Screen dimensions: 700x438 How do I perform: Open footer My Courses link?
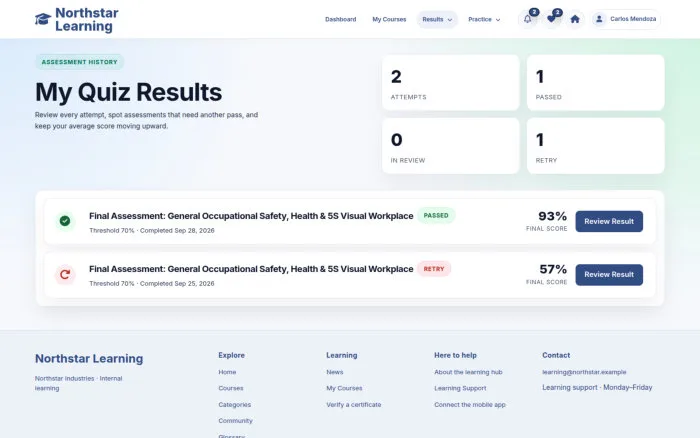point(344,388)
